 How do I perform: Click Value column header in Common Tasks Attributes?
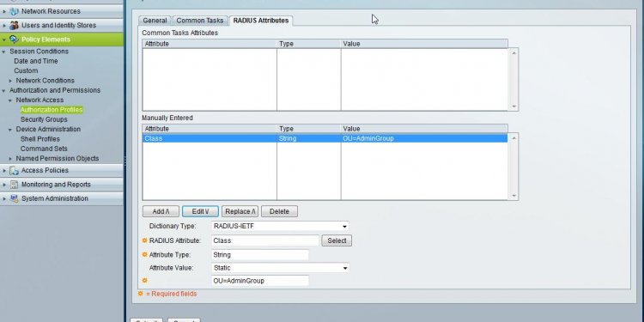[x=424, y=44]
